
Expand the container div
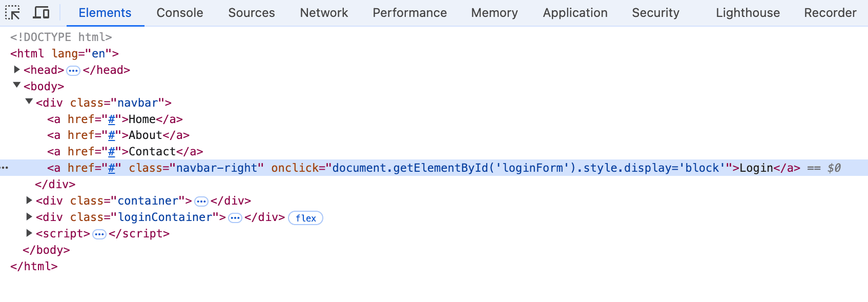click(29, 200)
